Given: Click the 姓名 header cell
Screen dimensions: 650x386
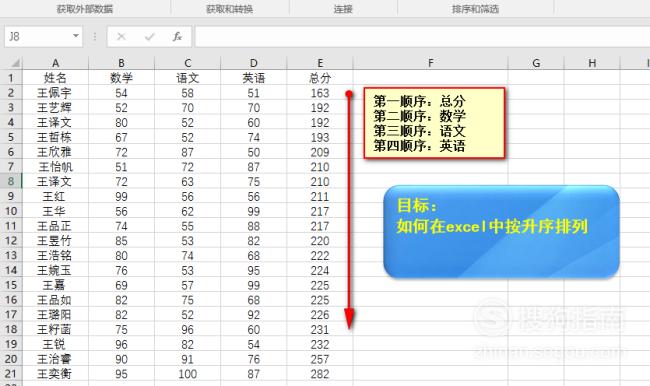Looking at the screenshot, I should 55,78.
